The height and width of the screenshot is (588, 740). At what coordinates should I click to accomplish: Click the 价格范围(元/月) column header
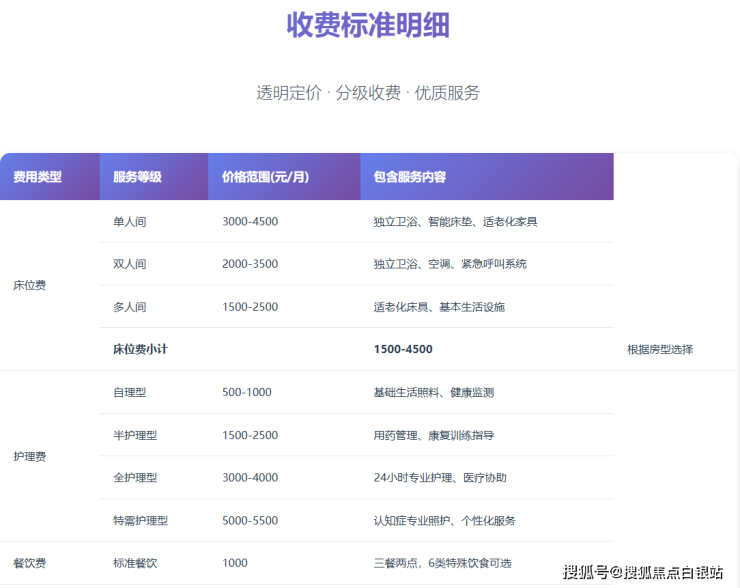[x=265, y=177]
